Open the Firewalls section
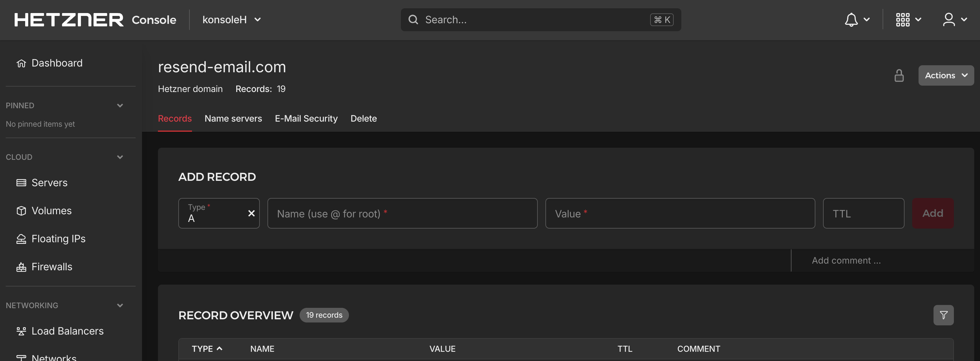Viewport: 980px width, 361px height. (52, 266)
